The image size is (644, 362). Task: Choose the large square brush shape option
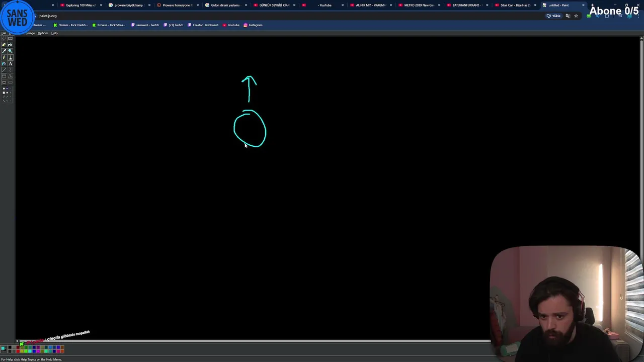point(4,93)
